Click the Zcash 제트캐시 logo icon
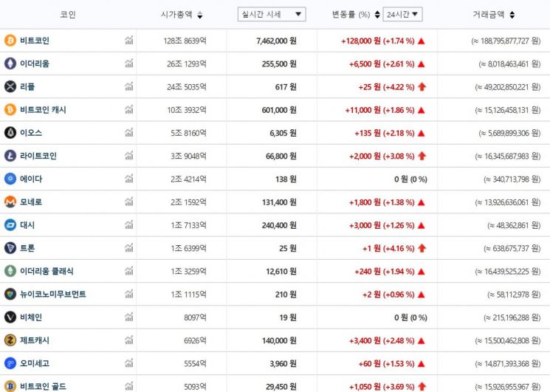550x392 pixels. (x=10, y=340)
